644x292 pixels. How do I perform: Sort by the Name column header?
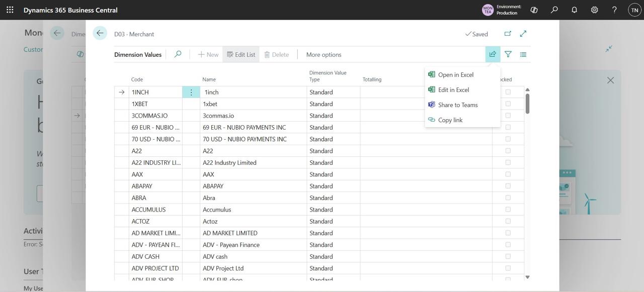coord(209,79)
